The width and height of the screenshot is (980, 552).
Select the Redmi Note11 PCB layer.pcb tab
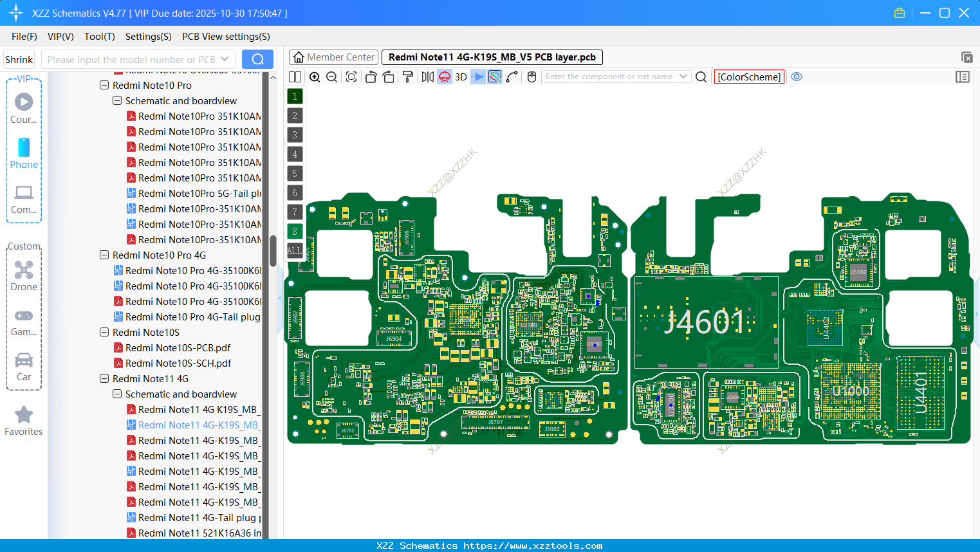[x=492, y=57]
